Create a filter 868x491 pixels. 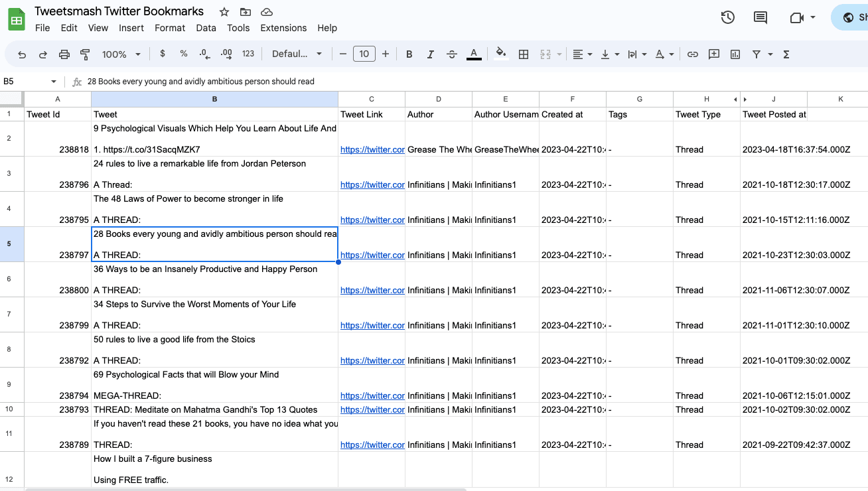point(757,54)
